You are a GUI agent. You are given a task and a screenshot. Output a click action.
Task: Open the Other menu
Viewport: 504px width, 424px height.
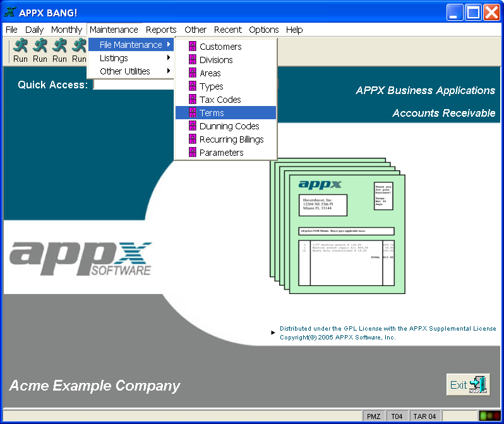[195, 30]
